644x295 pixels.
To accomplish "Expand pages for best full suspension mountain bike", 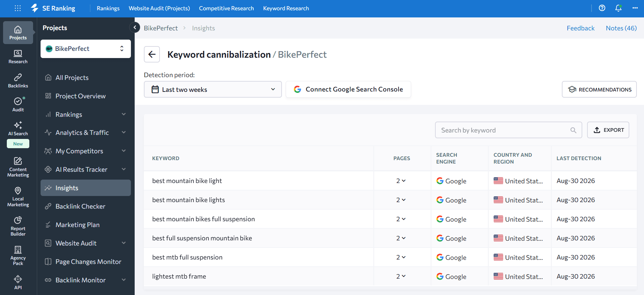I will 401,238.
